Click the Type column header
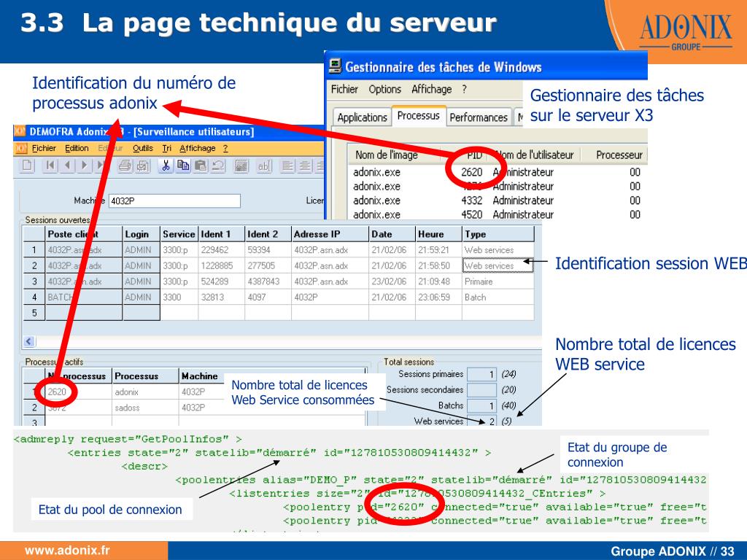The image size is (747, 560). 498,234
